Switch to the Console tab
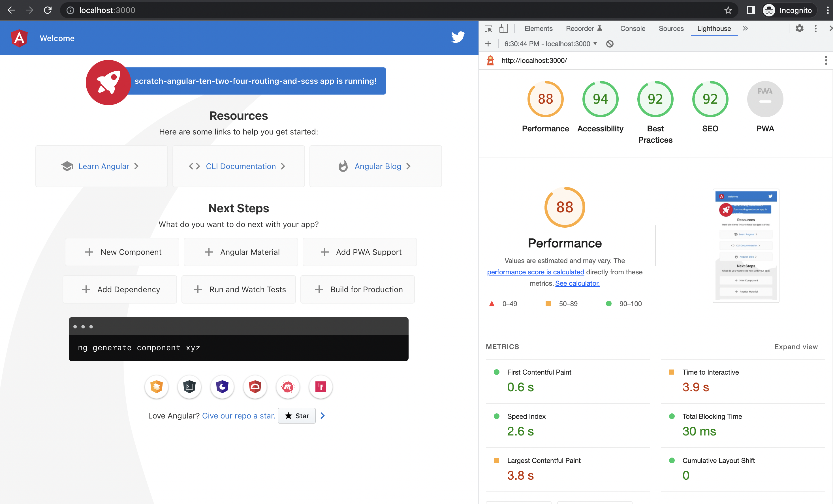The image size is (833, 504). [x=633, y=28]
